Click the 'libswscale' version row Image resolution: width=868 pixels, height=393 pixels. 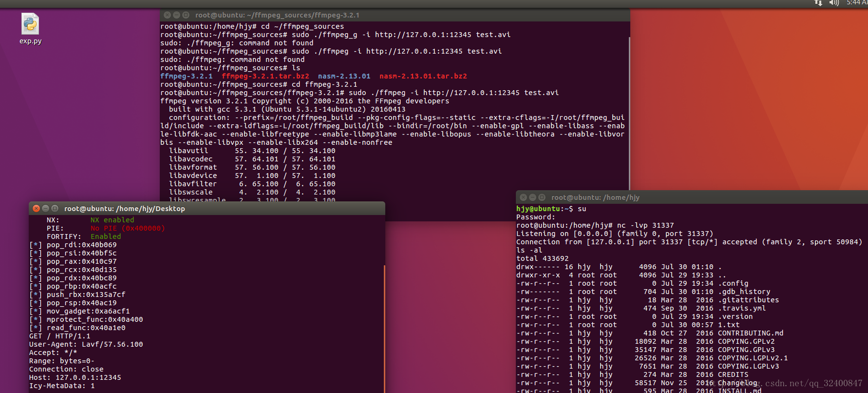coord(252,192)
